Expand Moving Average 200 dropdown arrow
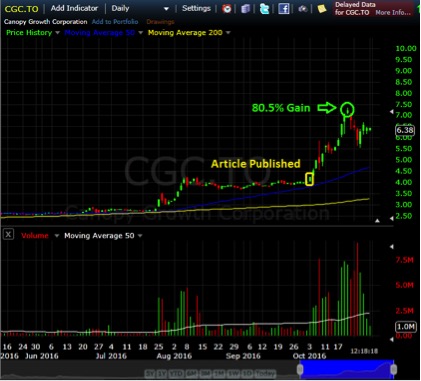This screenshot has width=421, height=381. [x=228, y=33]
